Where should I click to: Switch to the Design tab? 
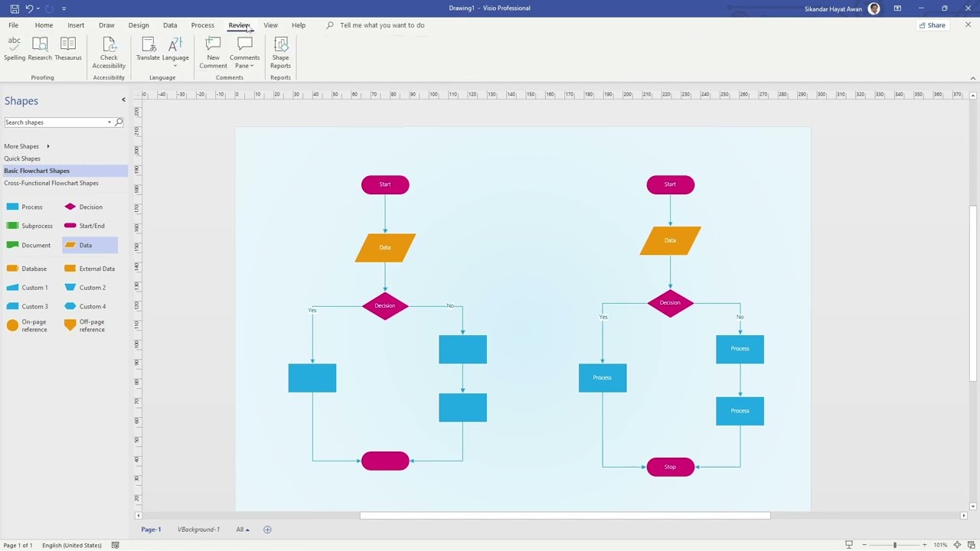coord(139,25)
